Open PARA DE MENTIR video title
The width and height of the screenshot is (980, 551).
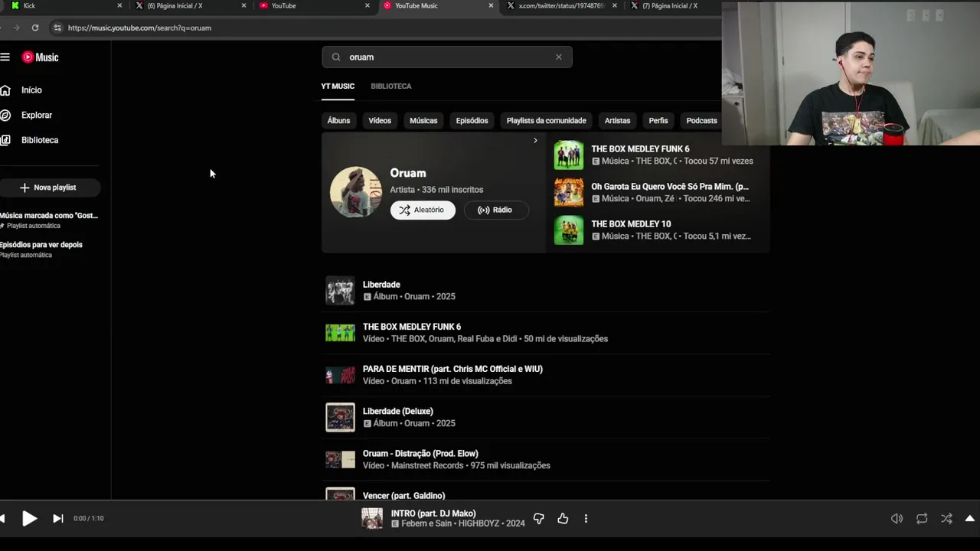(452, 369)
